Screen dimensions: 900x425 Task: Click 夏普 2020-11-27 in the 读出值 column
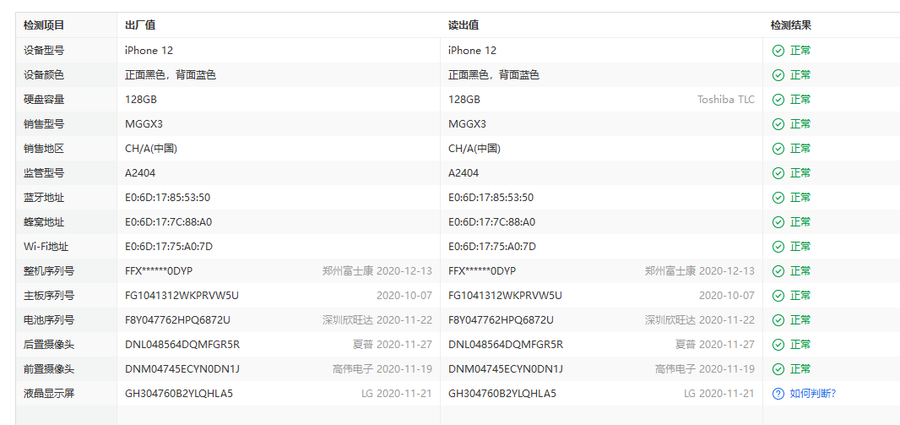pos(715,345)
